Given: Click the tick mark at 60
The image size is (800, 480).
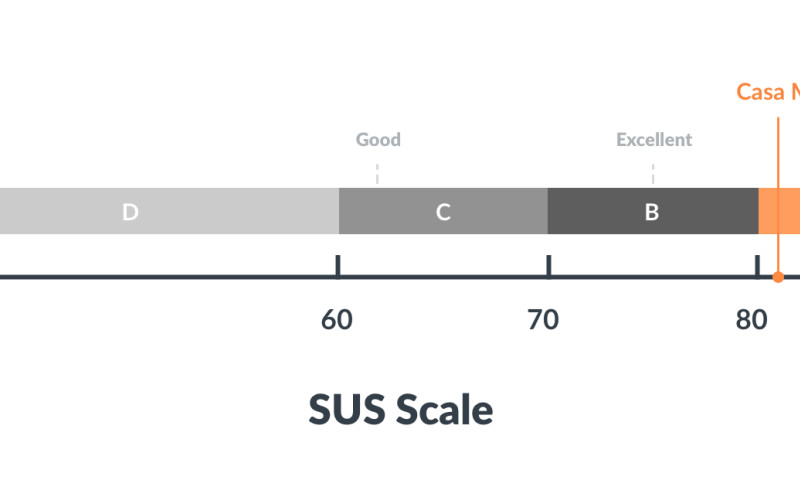Looking at the screenshot, I should (338, 266).
